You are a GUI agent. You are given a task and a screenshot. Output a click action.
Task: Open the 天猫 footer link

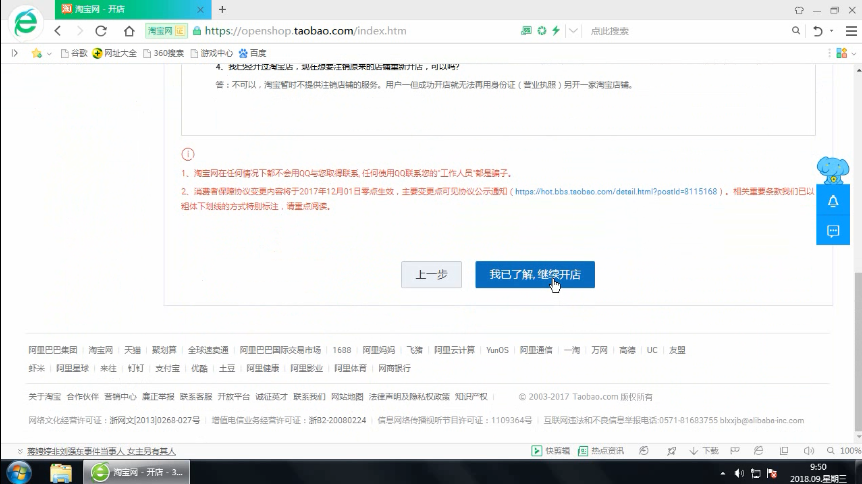pyautogui.click(x=132, y=350)
